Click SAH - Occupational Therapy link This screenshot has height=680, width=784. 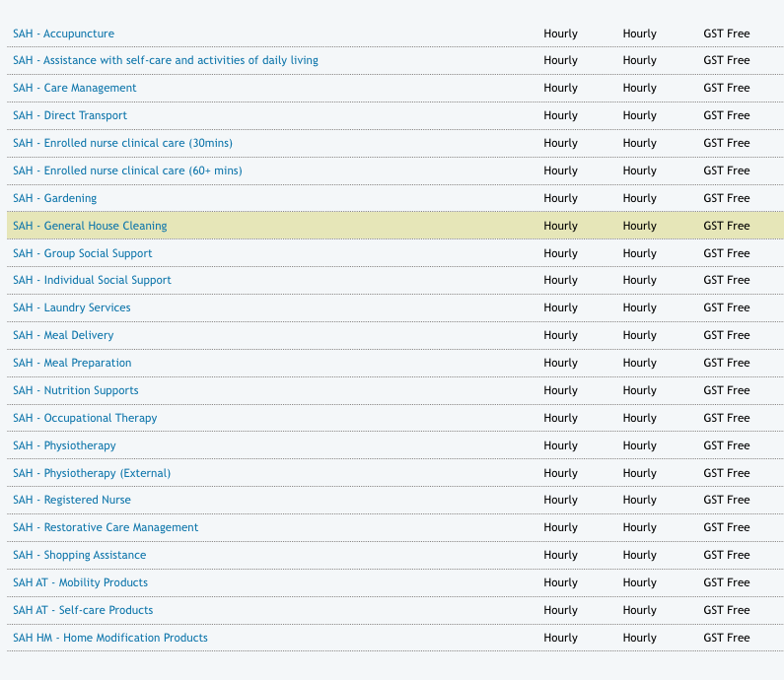[x=85, y=418]
